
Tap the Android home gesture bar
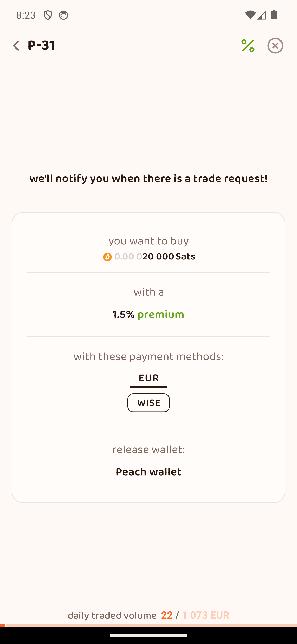click(148, 635)
